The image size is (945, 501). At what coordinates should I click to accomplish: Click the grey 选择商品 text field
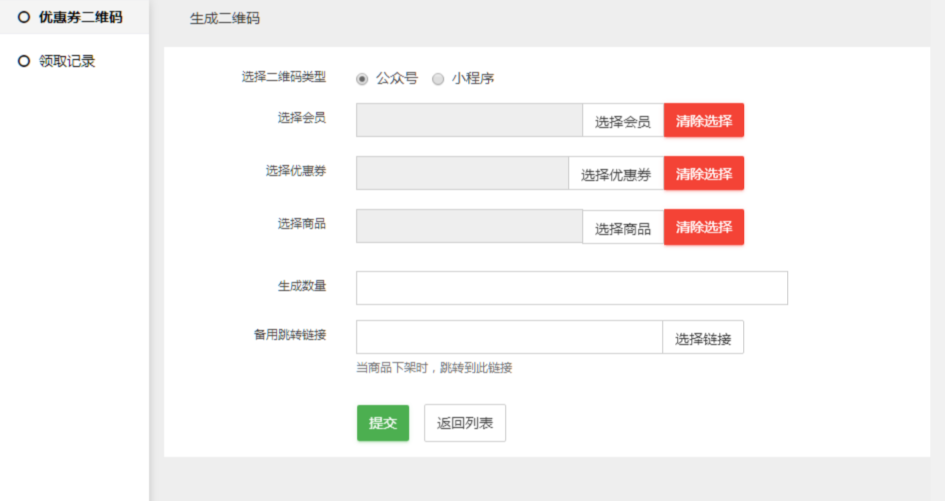click(469, 226)
